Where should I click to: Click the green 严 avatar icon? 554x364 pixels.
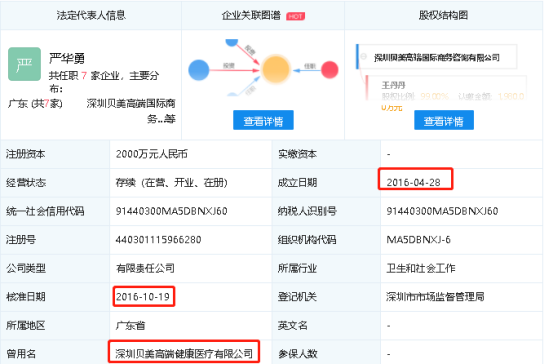[24, 64]
